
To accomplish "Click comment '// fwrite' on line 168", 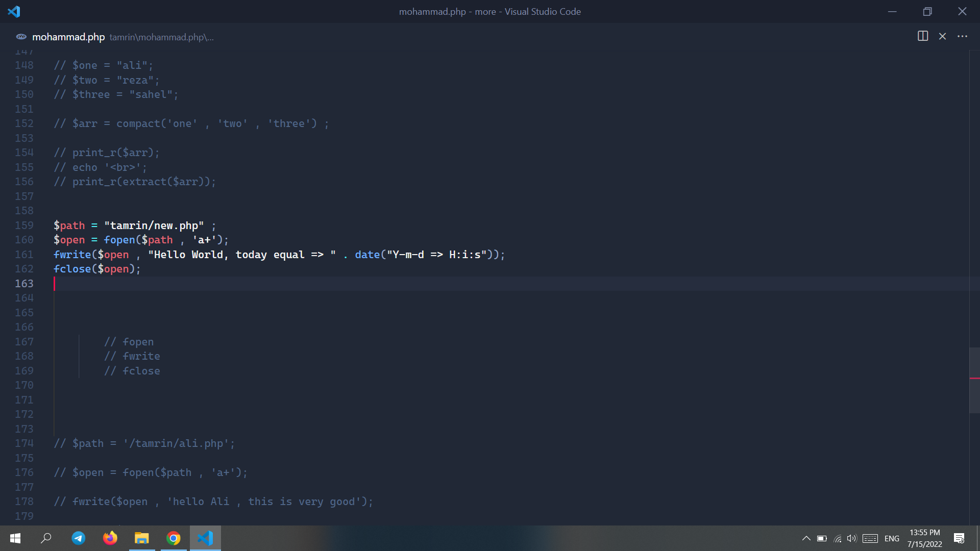I will point(132,356).
